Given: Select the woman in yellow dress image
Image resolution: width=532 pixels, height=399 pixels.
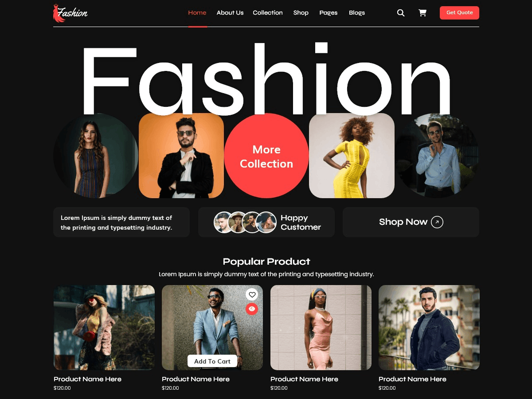Looking at the screenshot, I should coord(352,156).
